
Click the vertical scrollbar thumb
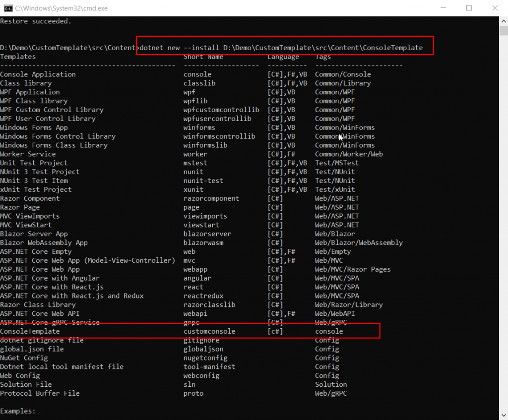click(504, 31)
